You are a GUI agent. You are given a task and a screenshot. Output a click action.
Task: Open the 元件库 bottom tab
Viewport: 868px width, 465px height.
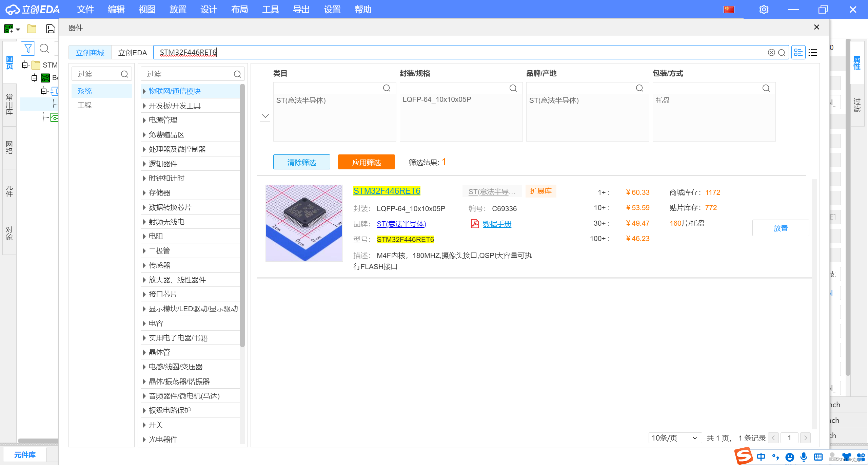point(25,454)
